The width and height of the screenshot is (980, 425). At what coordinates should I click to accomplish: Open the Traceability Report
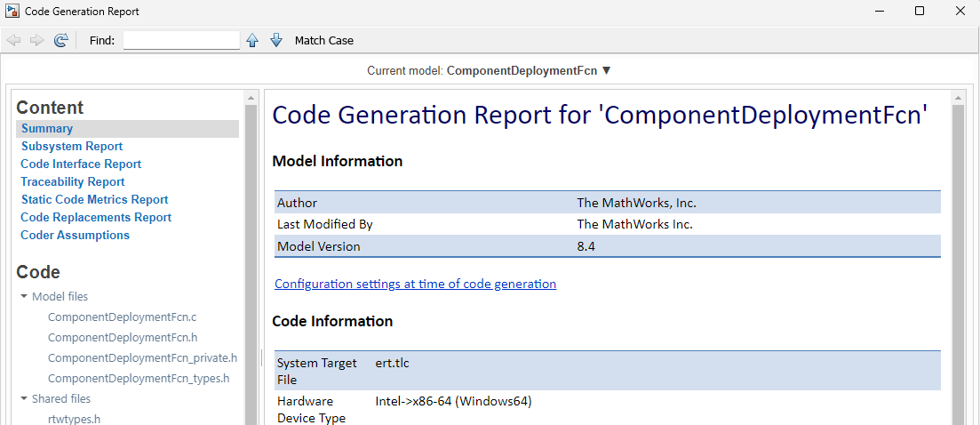click(x=73, y=182)
